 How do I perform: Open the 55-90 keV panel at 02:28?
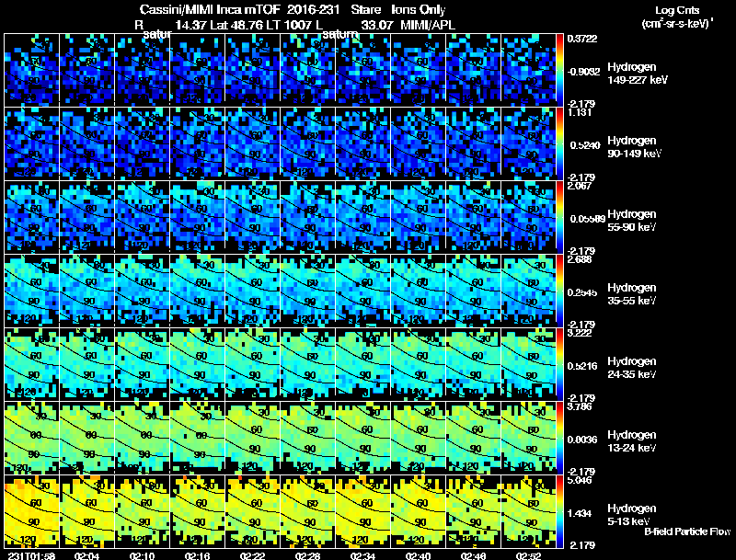coord(308,217)
